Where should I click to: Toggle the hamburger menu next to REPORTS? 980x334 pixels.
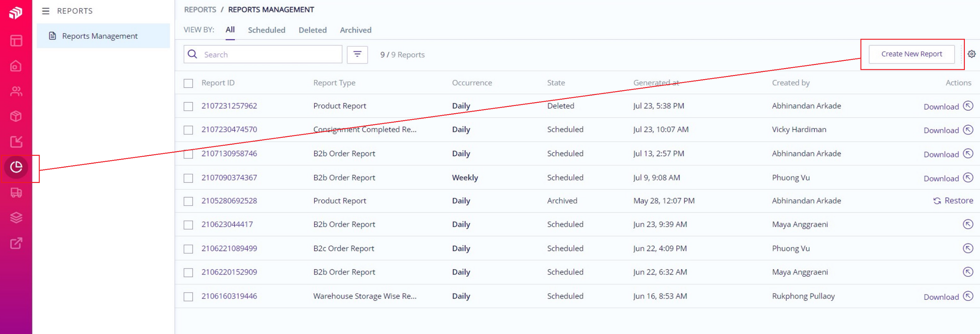click(x=46, y=11)
